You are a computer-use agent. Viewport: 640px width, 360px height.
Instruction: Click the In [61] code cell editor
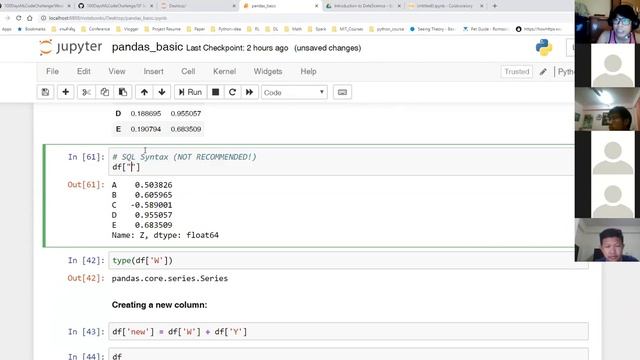pos(341,162)
